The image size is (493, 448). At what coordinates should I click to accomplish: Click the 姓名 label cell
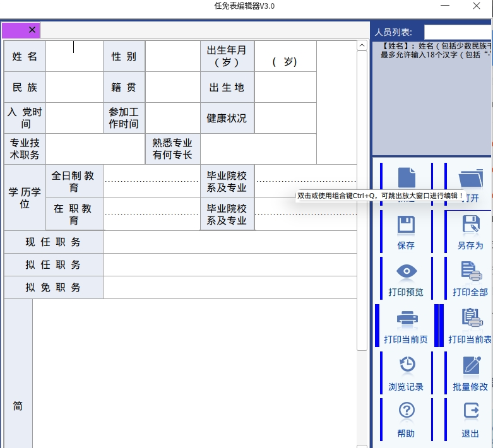[x=25, y=56]
